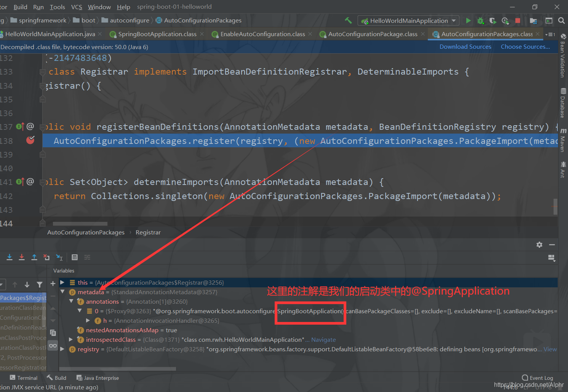Expand the registry variable node
The height and width of the screenshot is (392, 568).
tap(62, 349)
